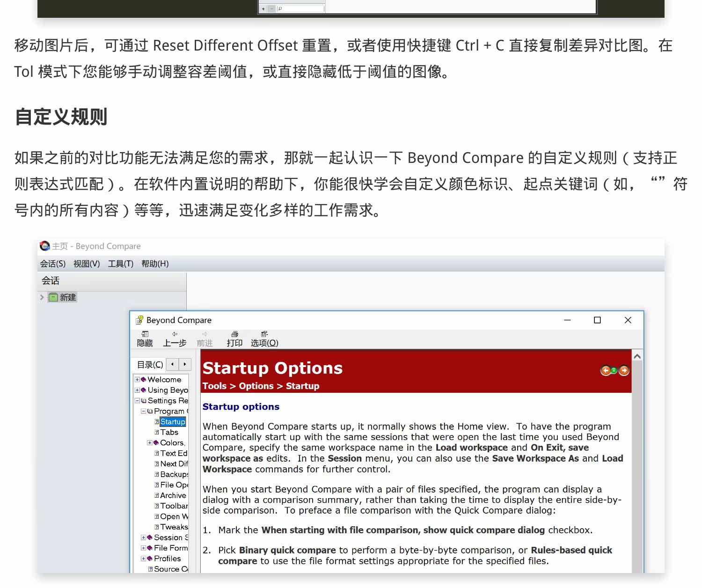Expand the File Formats tree node
The height and width of the screenshot is (588, 702).
[x=144, y=548]
